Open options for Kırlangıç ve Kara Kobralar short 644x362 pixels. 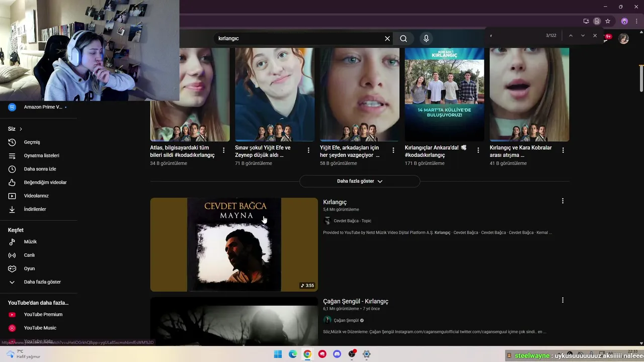tap(563, 150)
